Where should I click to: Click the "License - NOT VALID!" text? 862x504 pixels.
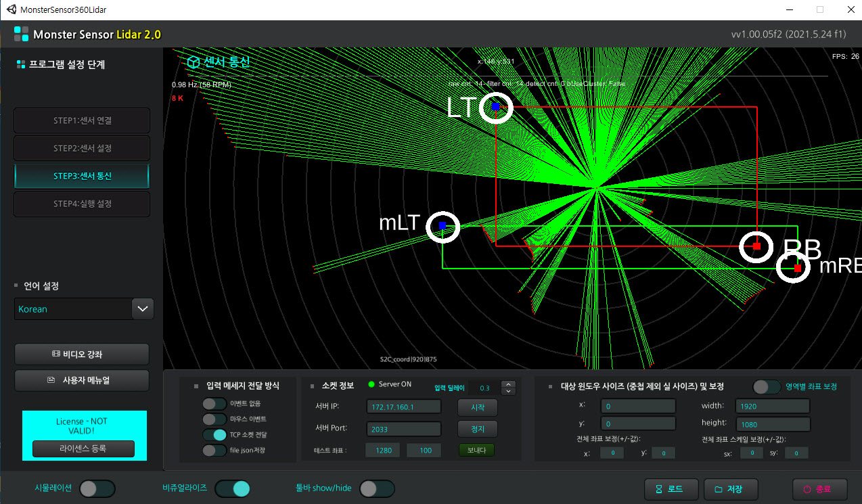click(81, 426)
